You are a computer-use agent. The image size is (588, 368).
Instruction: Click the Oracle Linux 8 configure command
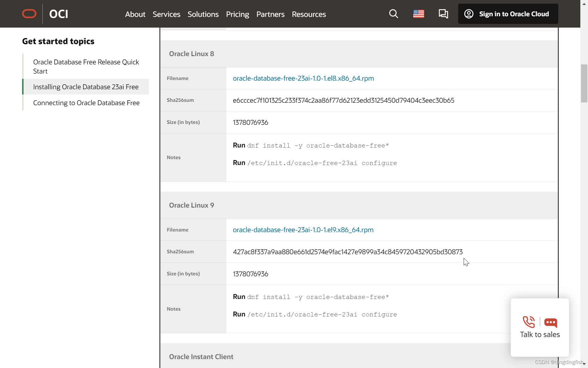(322, 163)
